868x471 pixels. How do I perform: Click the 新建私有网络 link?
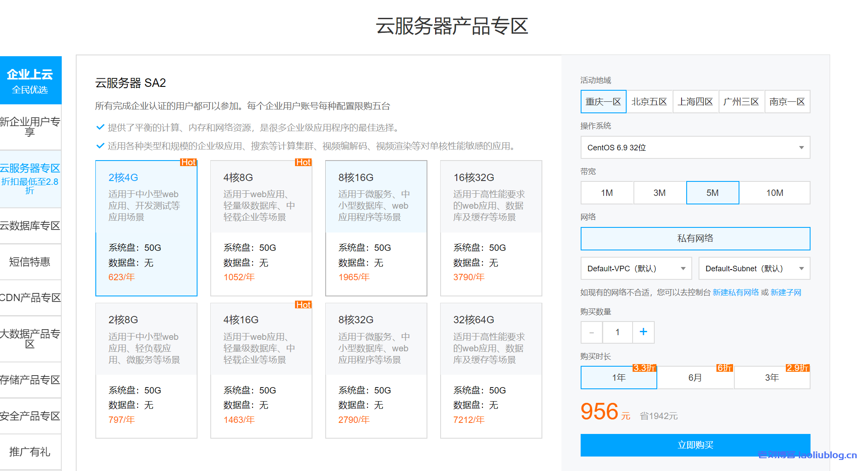tap(736, 293)
